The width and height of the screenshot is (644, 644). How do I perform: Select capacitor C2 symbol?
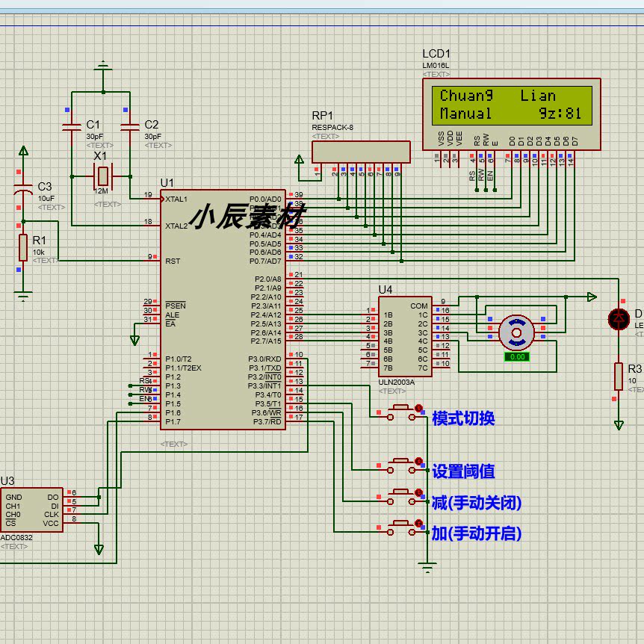(x=130, y=127)
